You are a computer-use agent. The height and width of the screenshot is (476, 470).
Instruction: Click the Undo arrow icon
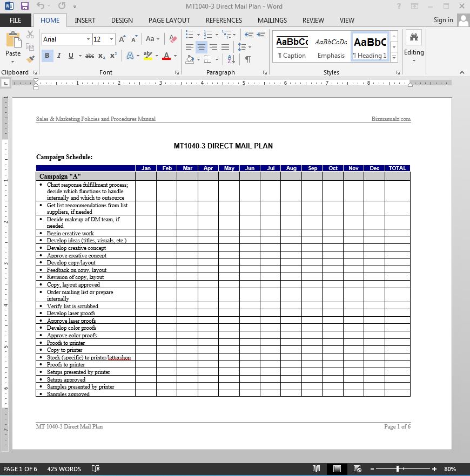(41, 6)
